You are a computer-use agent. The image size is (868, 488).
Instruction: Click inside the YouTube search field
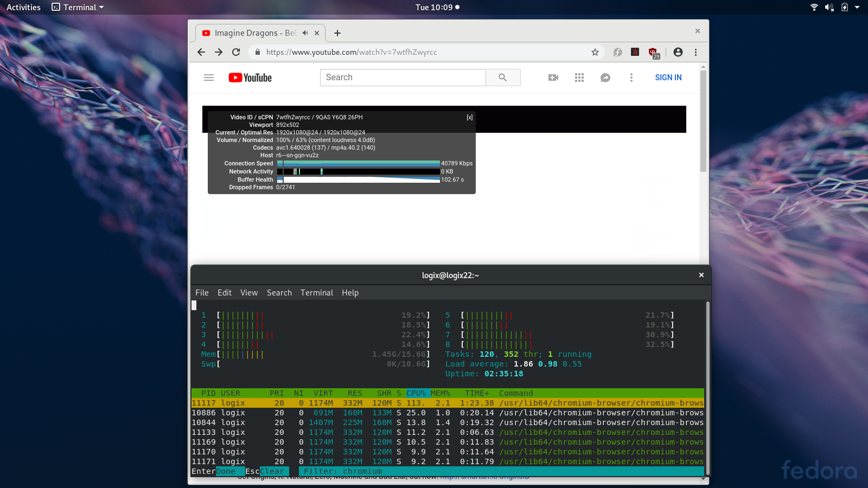(x=403, y=78)
